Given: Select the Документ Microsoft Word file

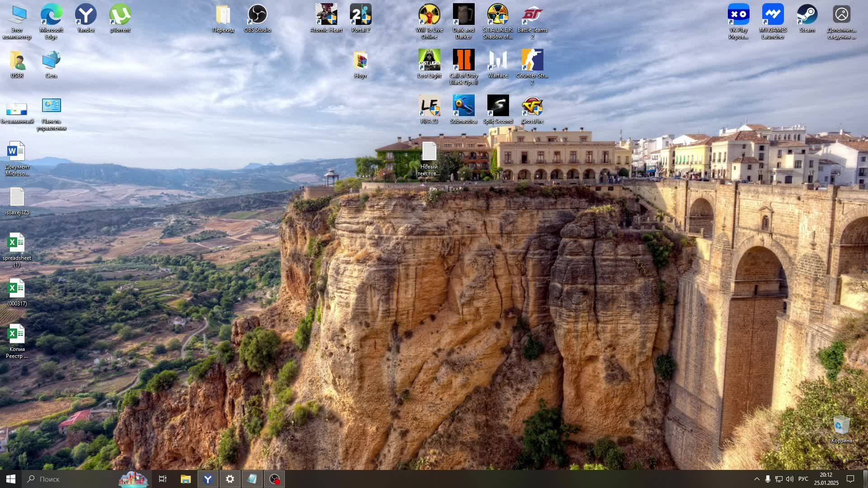Looking at the screenshot, I should pos(17,159).
